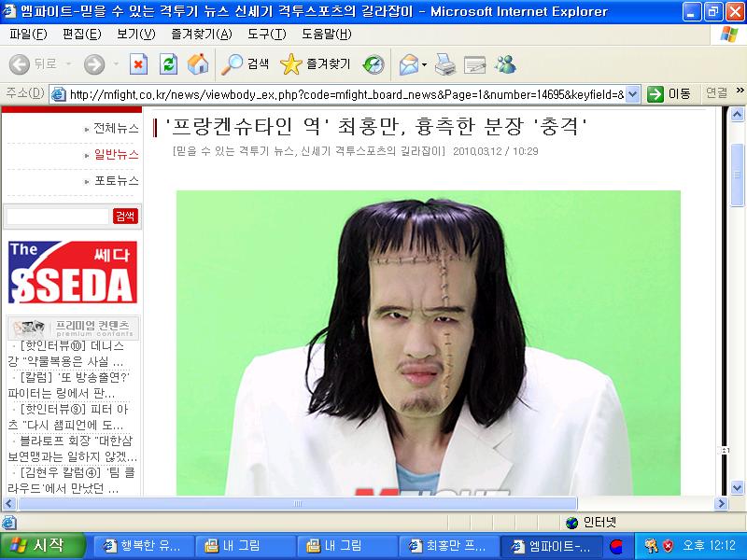
Task: Open the 검색 search toolbar button
Action: point(246,64)
